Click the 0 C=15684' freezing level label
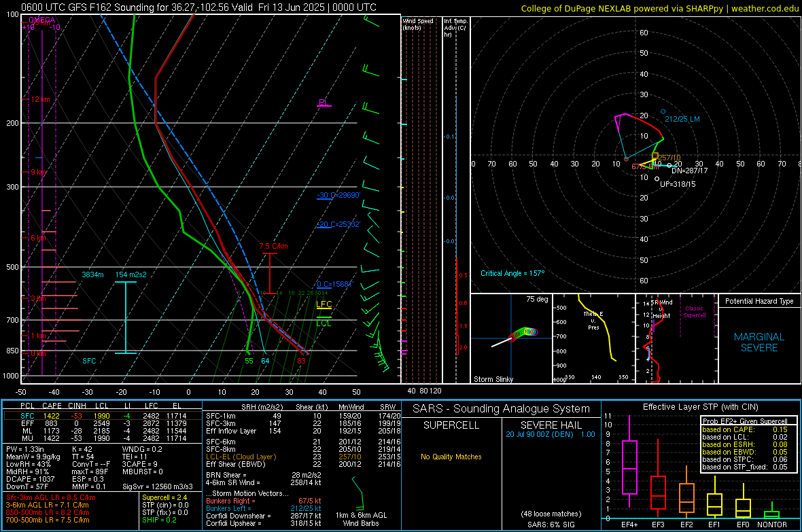This screenshot has height=532, width=802. point(335,285)
